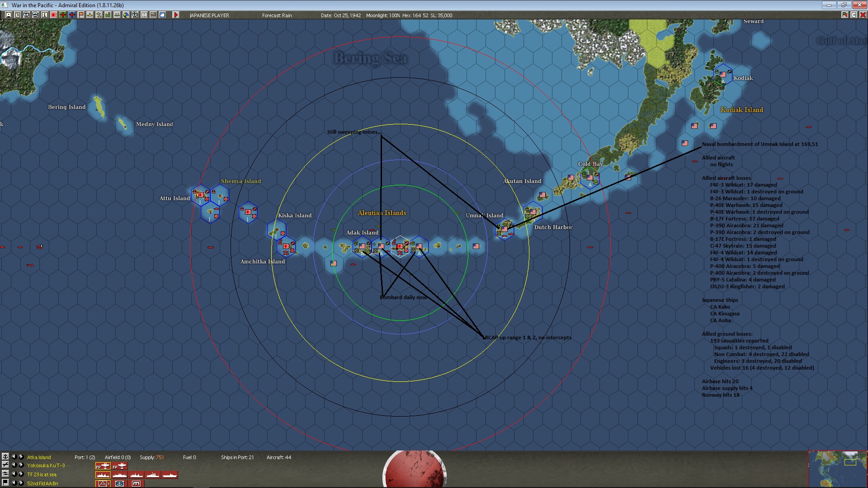The width and height of the screenshot is (868, 488).
Task: Select the Dutch Harbor base hex
Action: click(533, 212)
